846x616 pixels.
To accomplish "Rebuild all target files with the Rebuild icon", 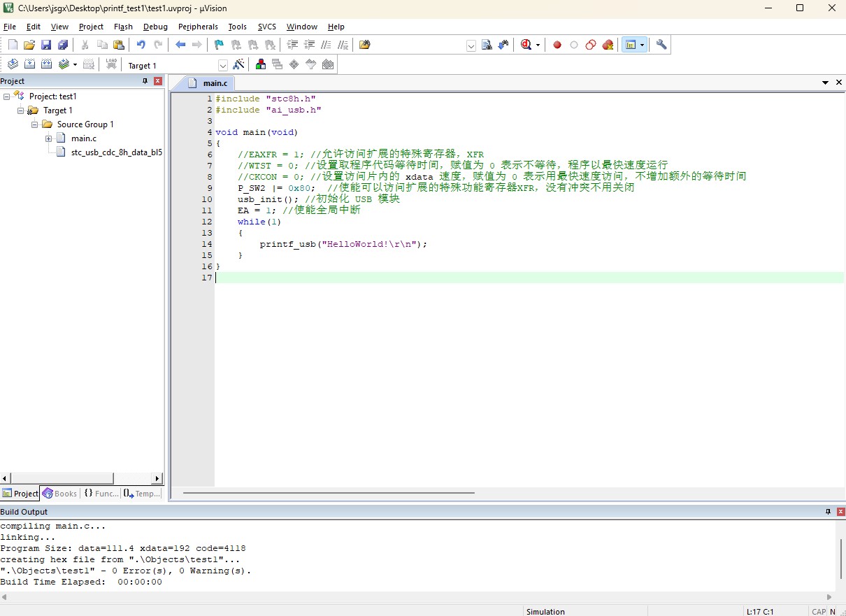I will (x=46, y=64).
